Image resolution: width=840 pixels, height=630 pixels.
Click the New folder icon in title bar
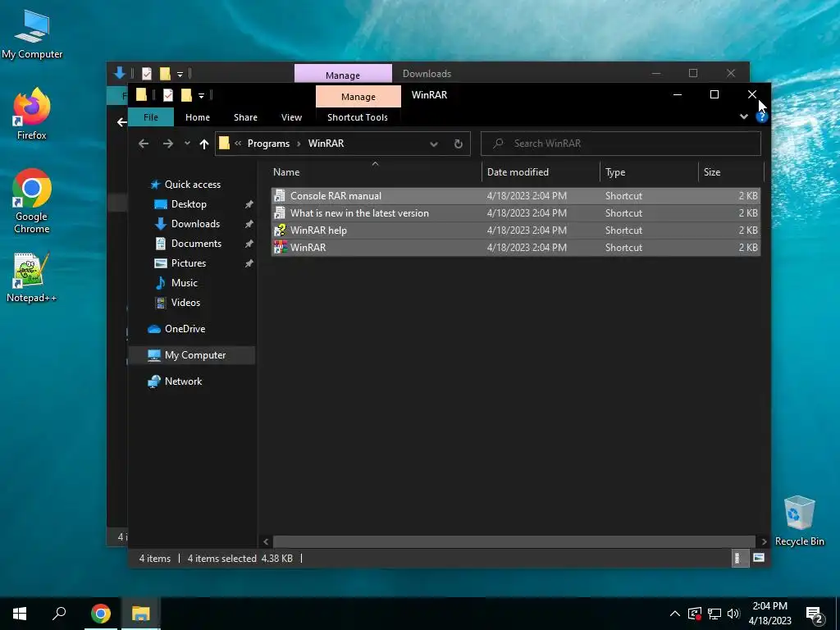click(x=186, y=95)
